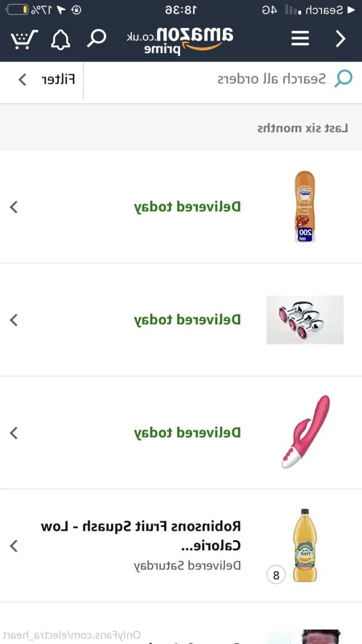Open notifications bell
Screen dimensions: 362x644
pyautogui.click(x=60, y=39)
